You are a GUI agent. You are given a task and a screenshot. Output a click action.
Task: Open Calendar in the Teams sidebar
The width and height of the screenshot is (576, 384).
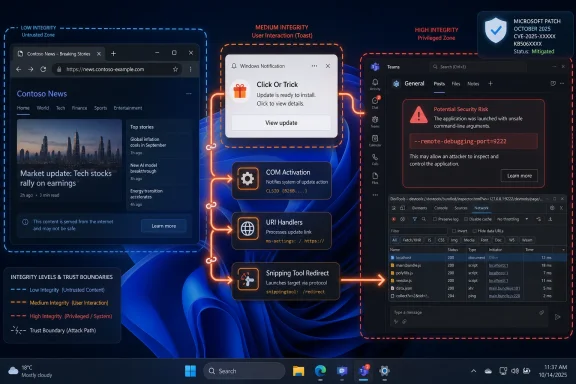point(375,140)
